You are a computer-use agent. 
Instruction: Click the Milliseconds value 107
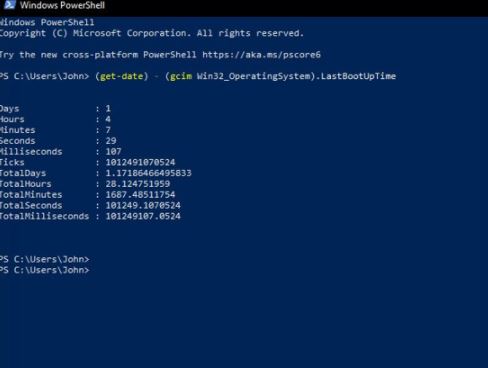(x=113, y=152)
